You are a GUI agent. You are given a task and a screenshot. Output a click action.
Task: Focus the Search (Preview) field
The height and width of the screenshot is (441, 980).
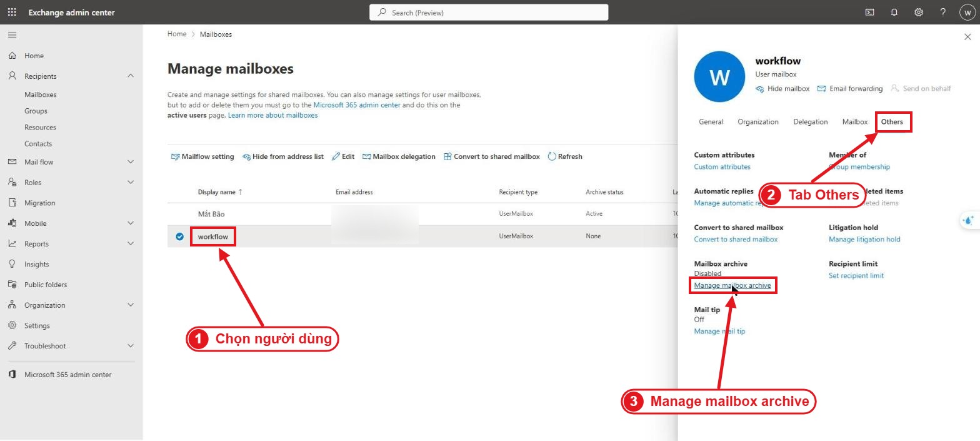click(489, 13)
